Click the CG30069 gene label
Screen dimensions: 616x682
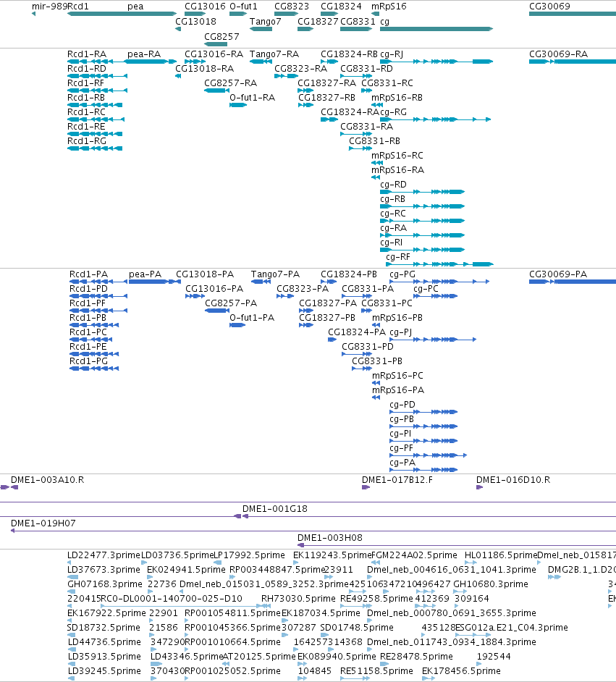[x=549, y=7]
